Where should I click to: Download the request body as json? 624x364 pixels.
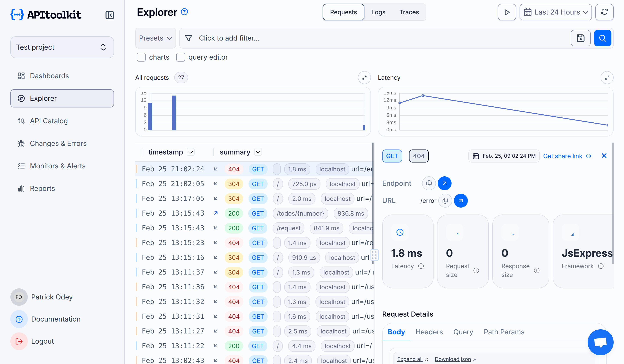point(453,359)
